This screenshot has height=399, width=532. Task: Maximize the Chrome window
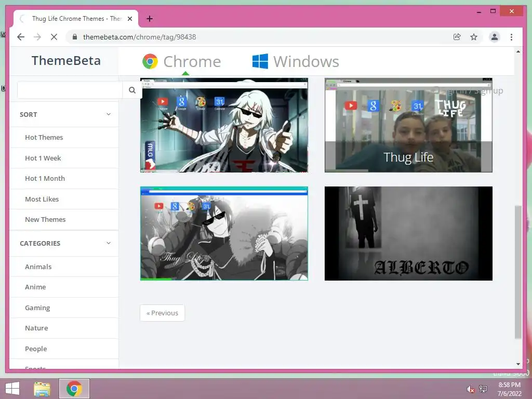pos(493,11)
